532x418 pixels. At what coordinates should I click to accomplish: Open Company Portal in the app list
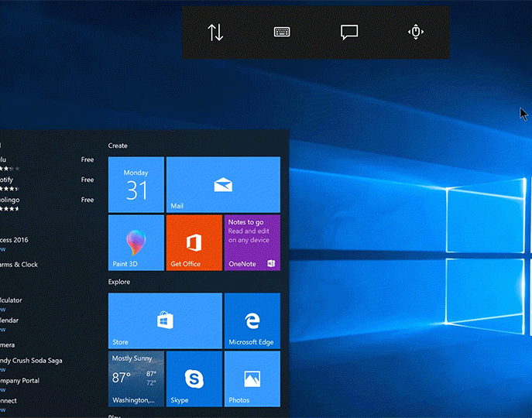click(x=20, y=381)
